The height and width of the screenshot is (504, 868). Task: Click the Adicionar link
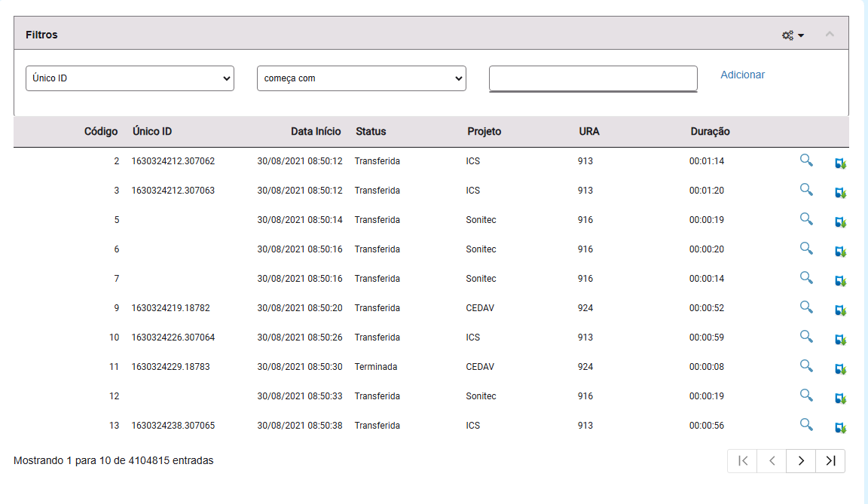742,75
